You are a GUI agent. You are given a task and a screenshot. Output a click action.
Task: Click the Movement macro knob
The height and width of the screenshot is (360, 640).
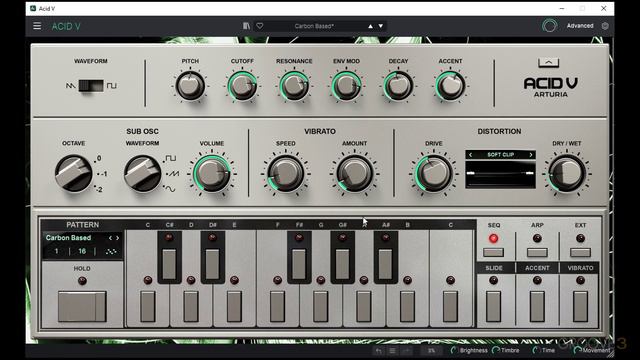point(578,351)
